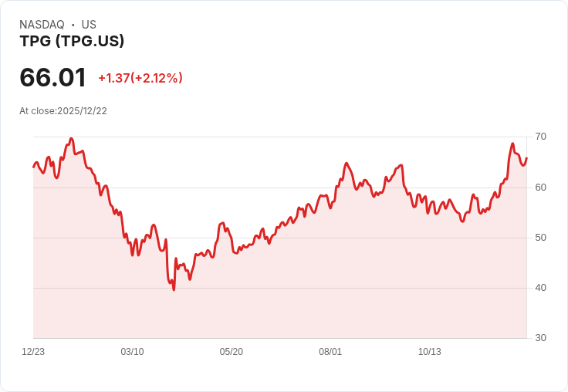Click the 12/23 date axis label

[33, 352]
